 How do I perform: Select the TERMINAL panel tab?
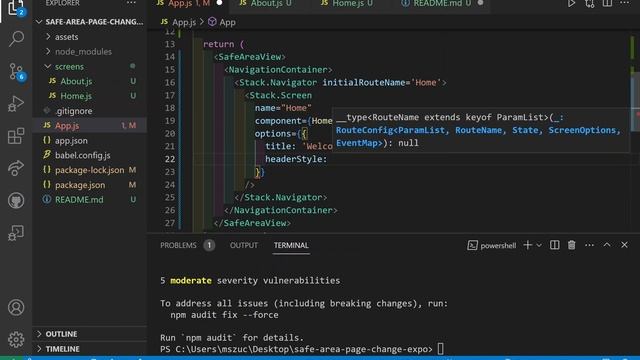(x=291, y=245)
